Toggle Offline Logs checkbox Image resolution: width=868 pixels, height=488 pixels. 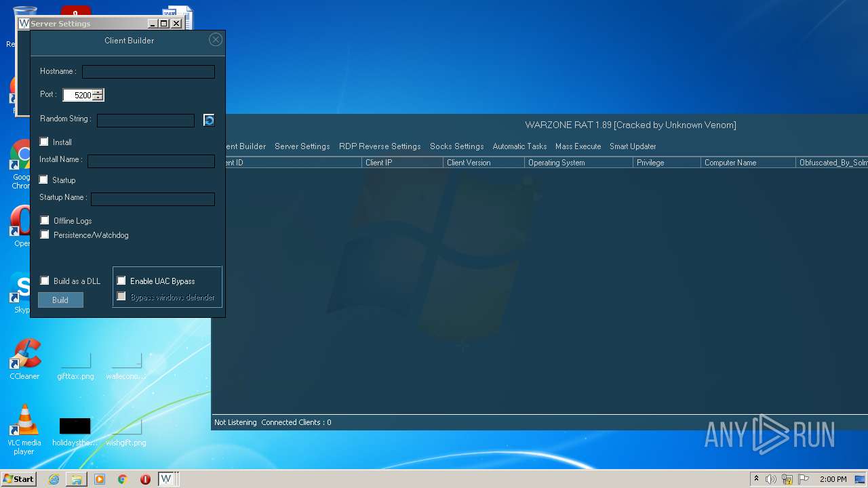tap(45, 220)
